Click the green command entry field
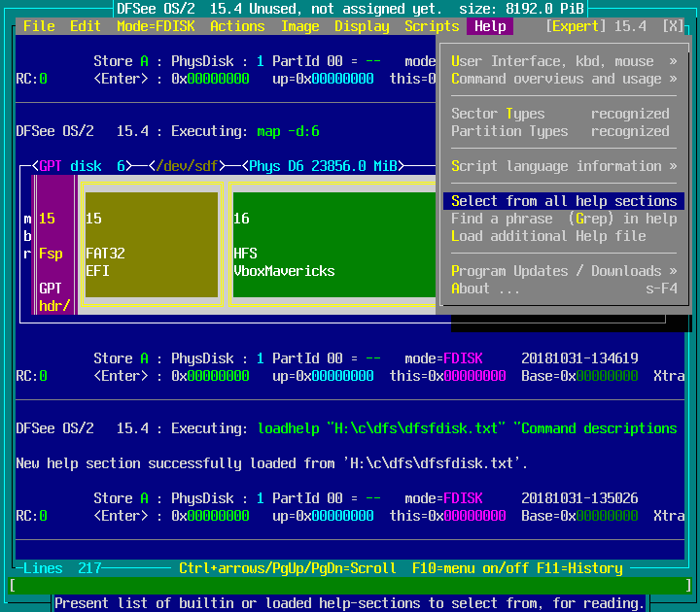This screenshot has height=612, width=700. pos(350,586)
